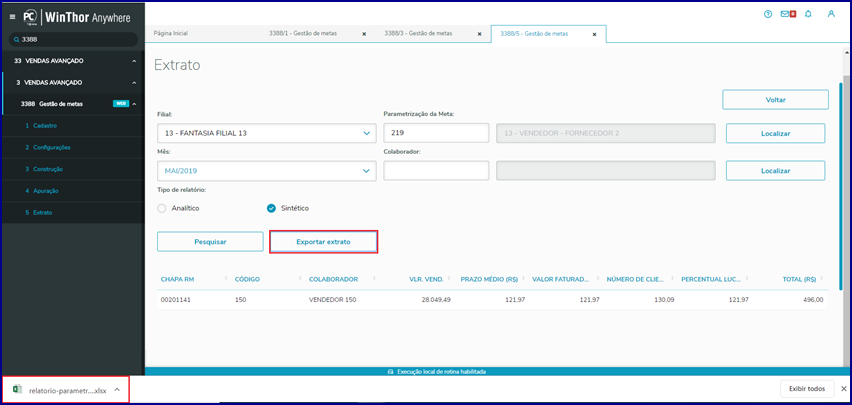
Task: Switch to the 3388/3 - Gestão de metas tab
Action: click(418, 33)
